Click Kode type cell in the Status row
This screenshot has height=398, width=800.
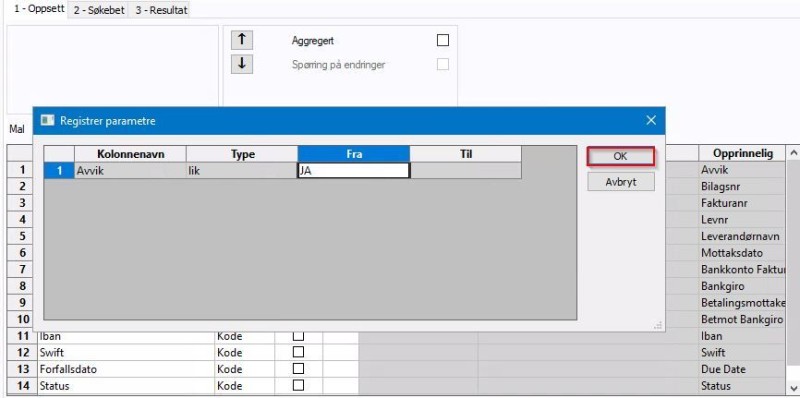click(x=244, y=385)
